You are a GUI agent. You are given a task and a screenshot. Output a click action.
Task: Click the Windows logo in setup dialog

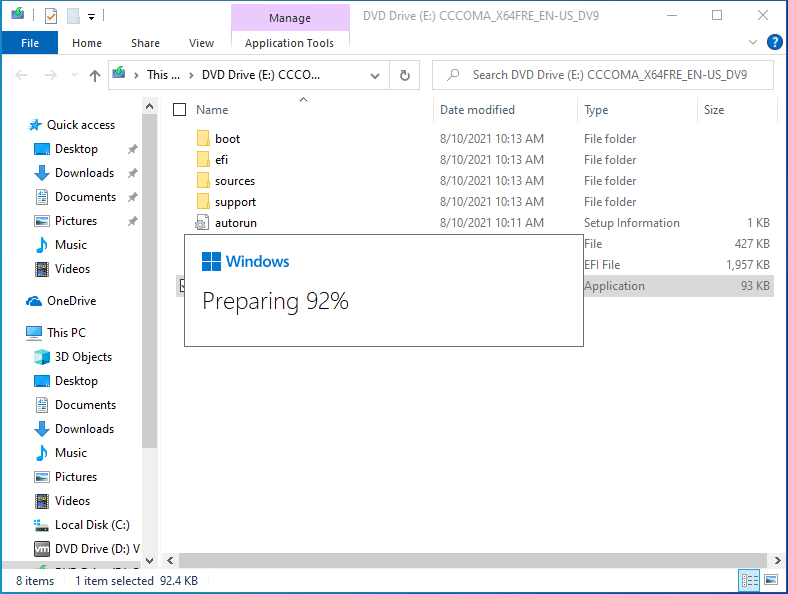pyautogui.click(x=211, y=261)
